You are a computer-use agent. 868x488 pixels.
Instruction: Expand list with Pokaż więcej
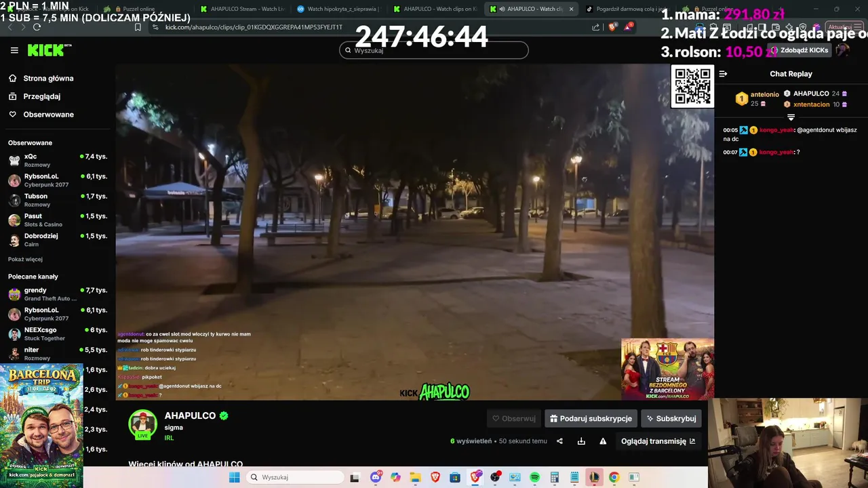tap(25, 260)
